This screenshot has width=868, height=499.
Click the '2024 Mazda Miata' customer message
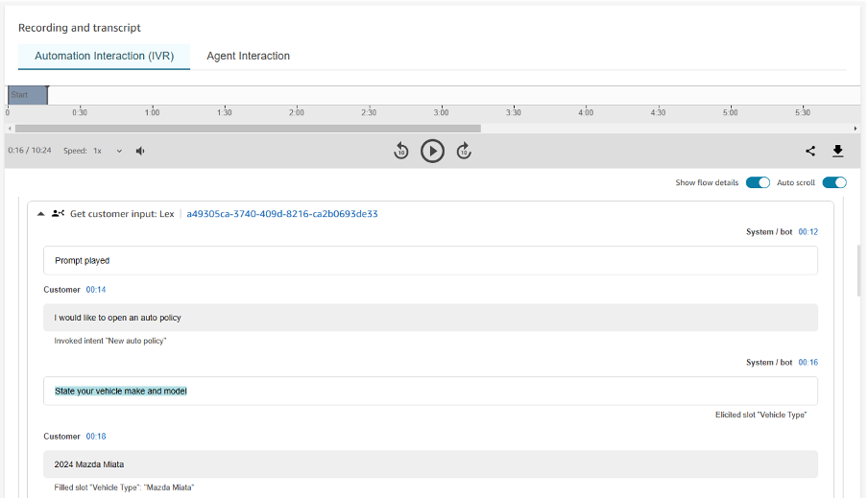click(x=430, y=464)
